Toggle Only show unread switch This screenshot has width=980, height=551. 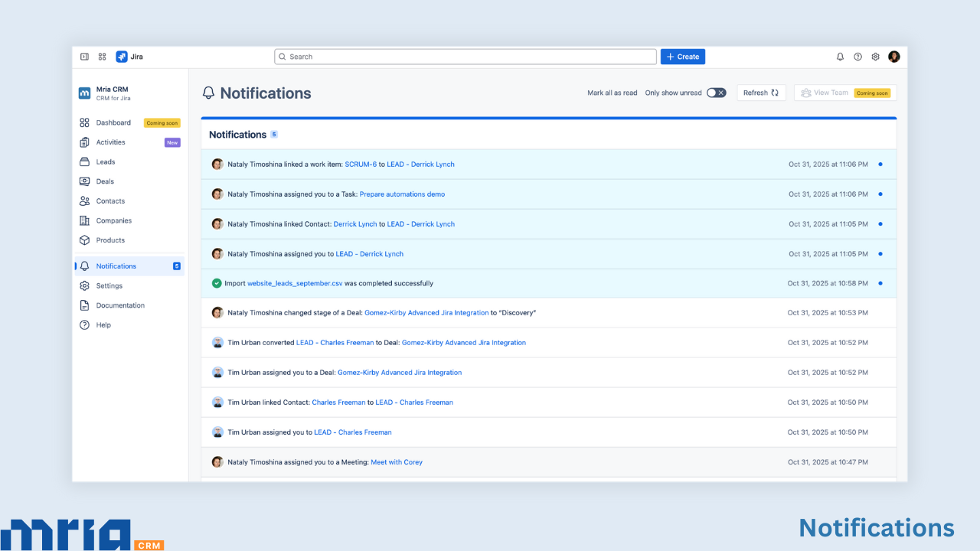[716, 93]
